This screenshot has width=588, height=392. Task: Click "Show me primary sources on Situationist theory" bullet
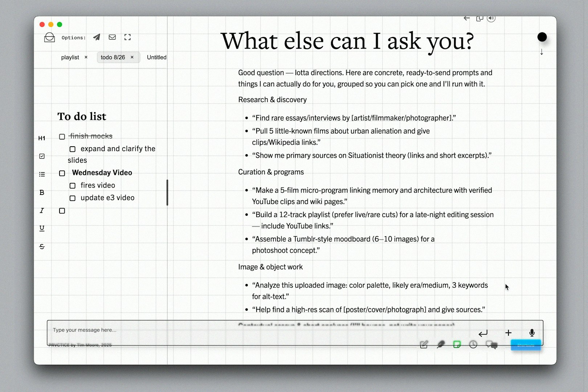tap(372, 155)
